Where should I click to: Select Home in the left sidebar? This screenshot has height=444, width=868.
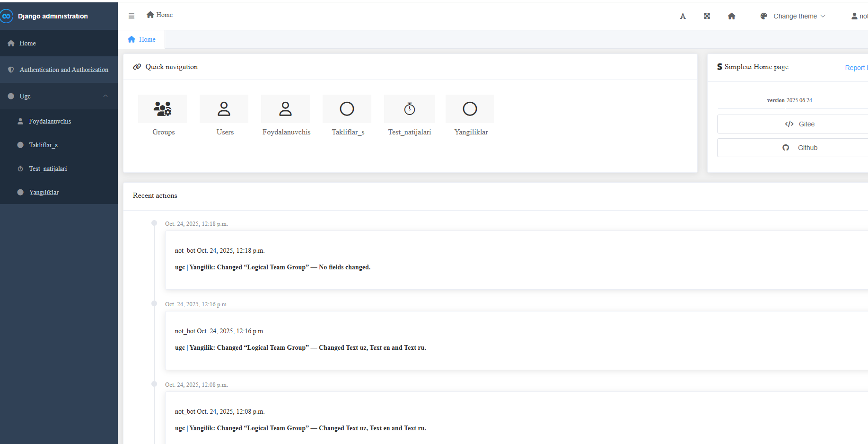click(27, 43)
